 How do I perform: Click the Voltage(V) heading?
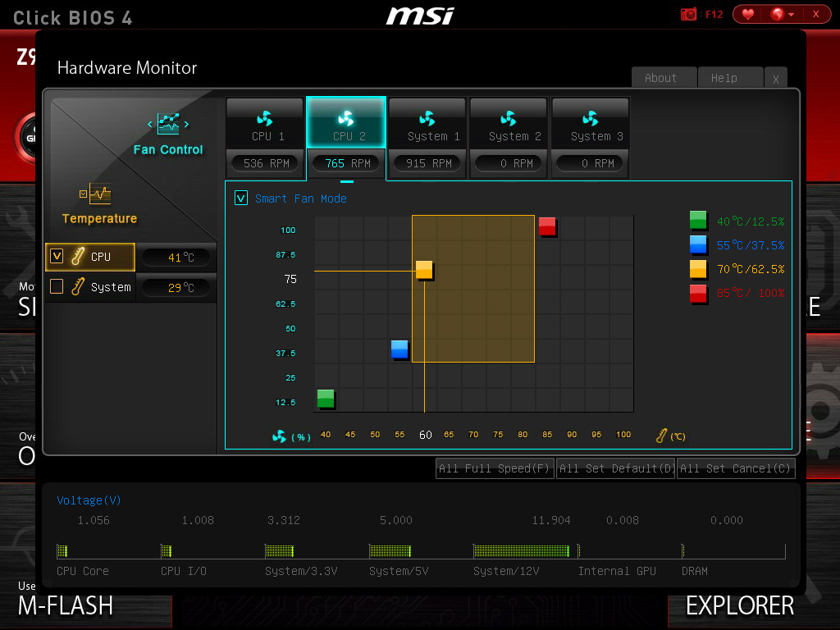[89, 500]
